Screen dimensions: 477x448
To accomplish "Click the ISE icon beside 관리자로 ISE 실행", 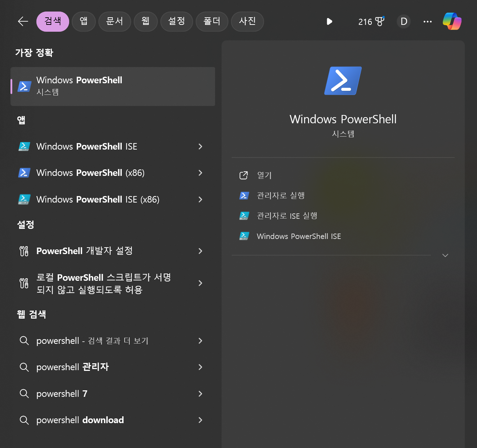I will [244, 216].
